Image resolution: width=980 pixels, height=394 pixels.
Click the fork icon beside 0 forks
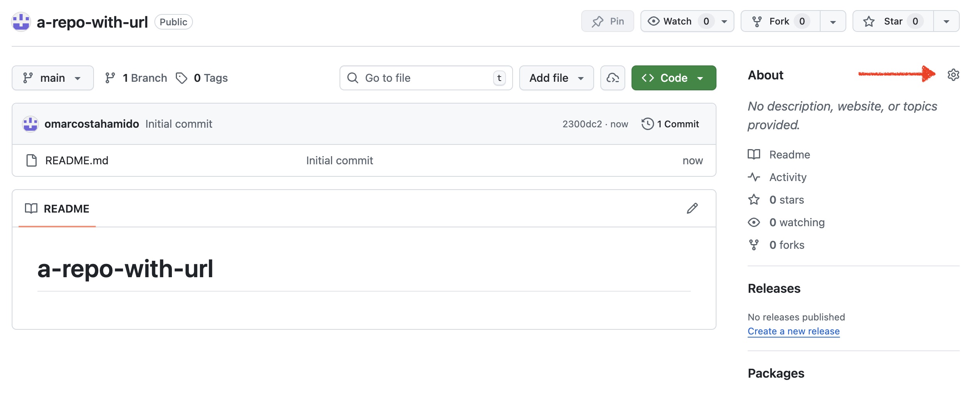[754, 245]
